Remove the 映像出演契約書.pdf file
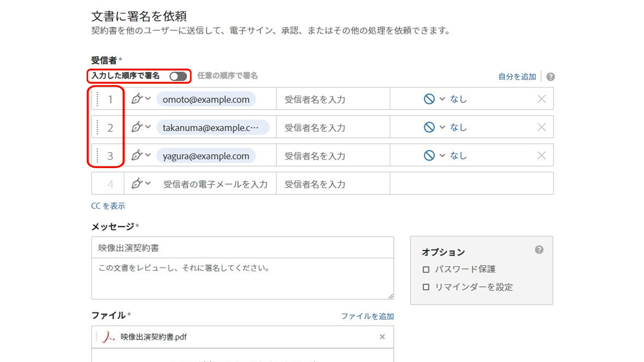Viewport: 644px width, 362px height. pyautogui.click(x=382, y=337)
